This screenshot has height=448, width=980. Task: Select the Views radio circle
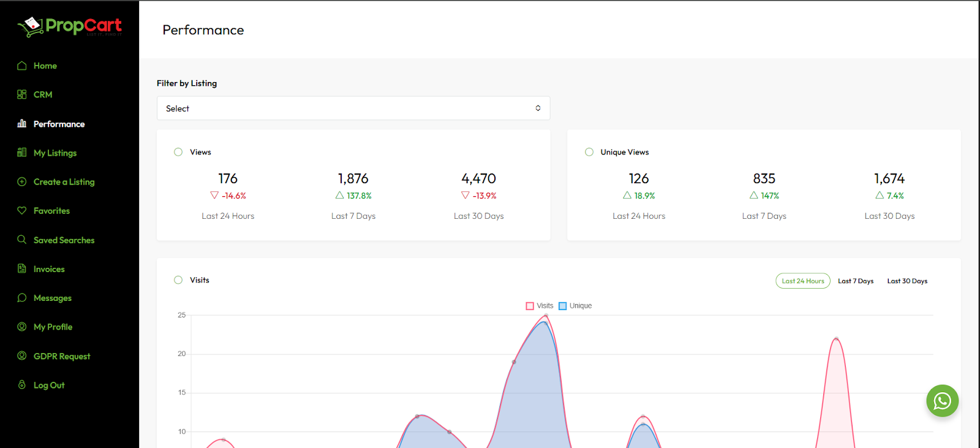pyautogui.click(x=178, y=152)
